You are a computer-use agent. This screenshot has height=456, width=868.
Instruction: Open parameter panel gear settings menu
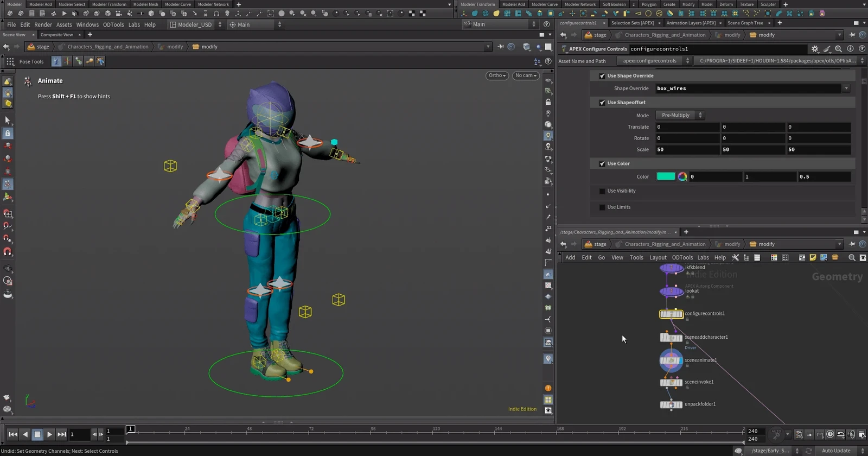(815, 49)
